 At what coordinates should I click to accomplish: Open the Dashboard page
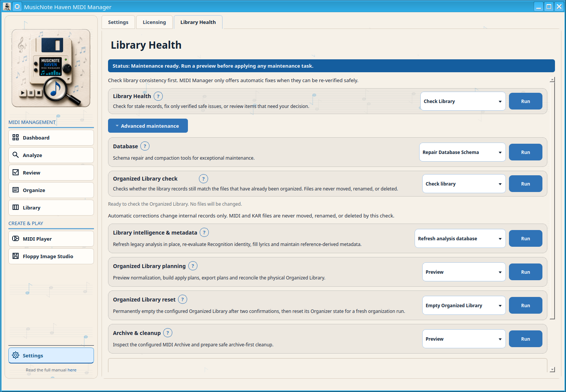click(51, 138)
